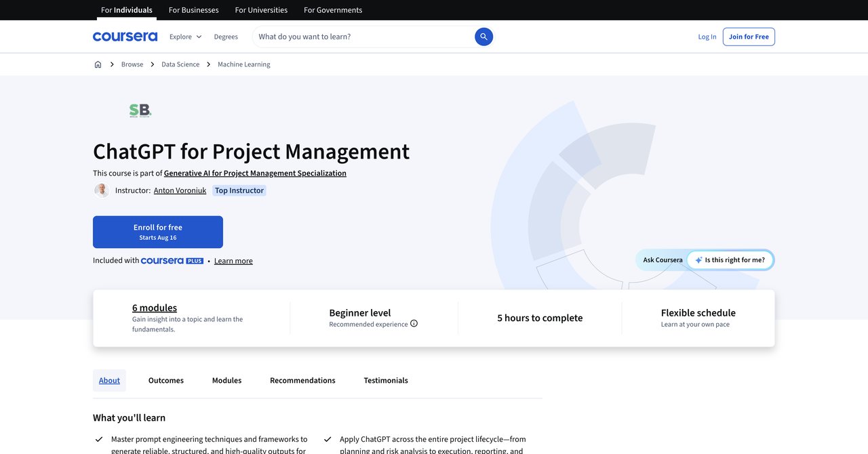
Task: Select the For Universities tab
Action: pos(261,10)
